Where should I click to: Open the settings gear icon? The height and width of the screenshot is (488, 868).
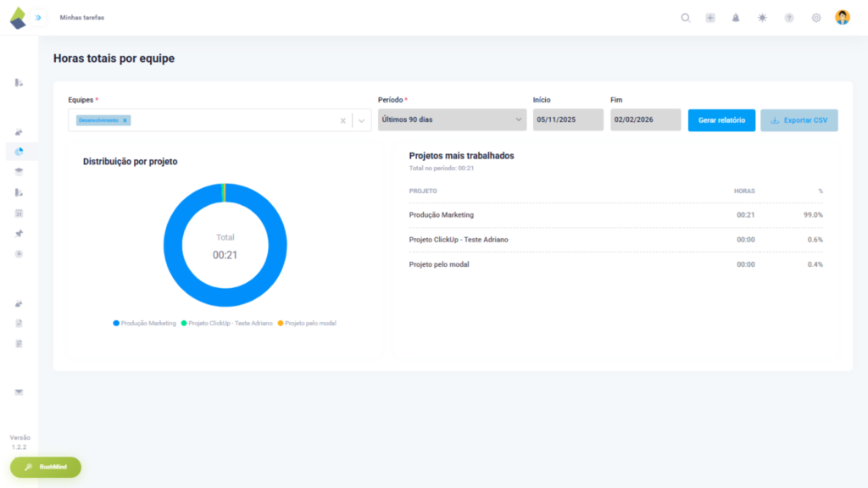(x=815, y=17)
